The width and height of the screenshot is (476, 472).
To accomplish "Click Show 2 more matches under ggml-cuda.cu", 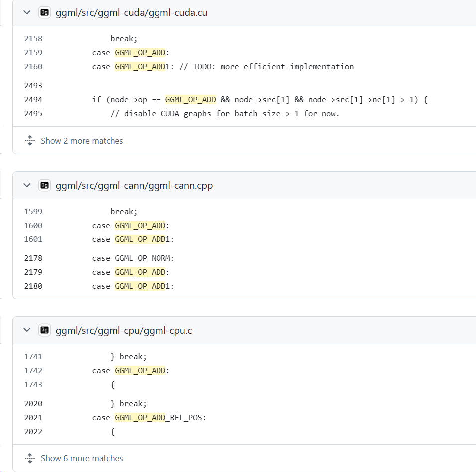I will click(x=82, y=141).
